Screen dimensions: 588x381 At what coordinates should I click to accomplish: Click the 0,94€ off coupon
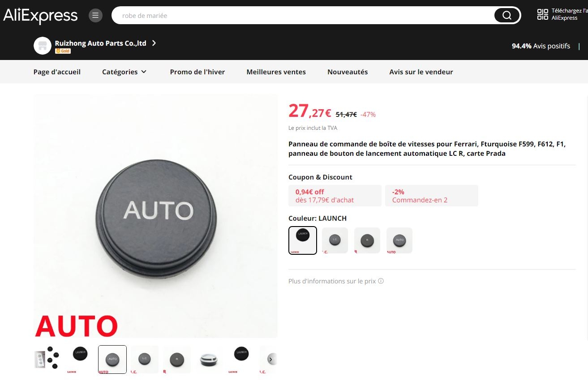click(x=335, y=196)
